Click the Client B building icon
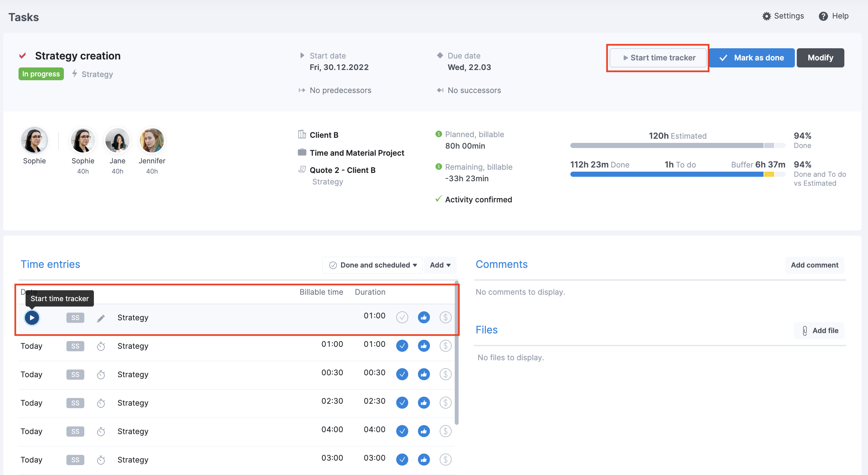This screenshot has height=475, width=868. pos(302,134)
